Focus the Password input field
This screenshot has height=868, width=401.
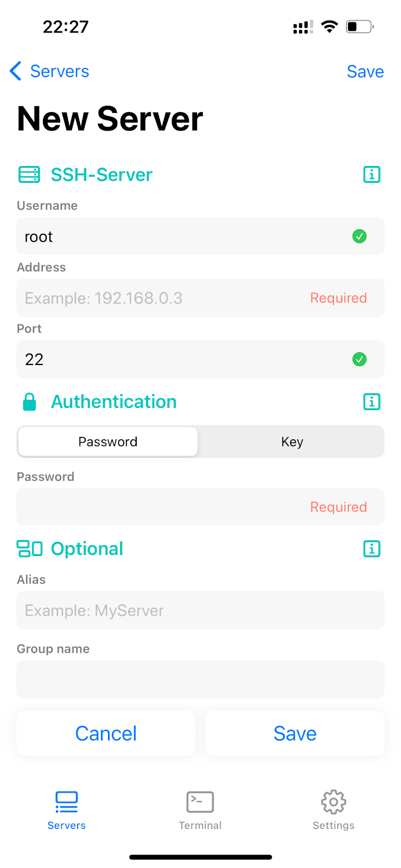(x=163, y=507)
